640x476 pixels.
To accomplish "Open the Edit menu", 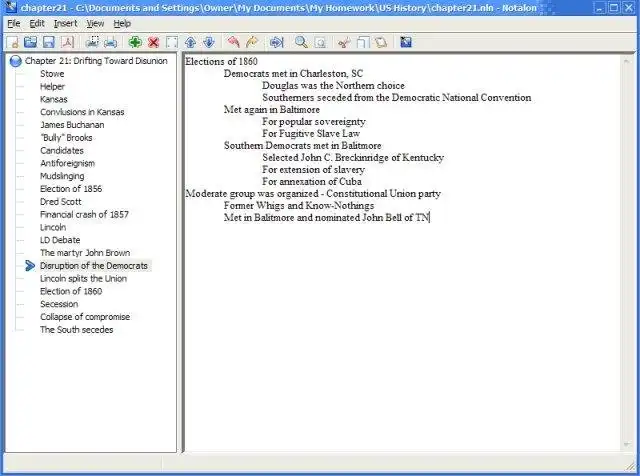I will click(37, 24).
